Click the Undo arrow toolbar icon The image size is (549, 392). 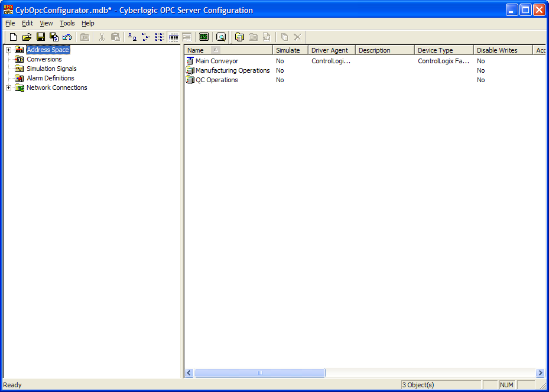tap(67, 37)
